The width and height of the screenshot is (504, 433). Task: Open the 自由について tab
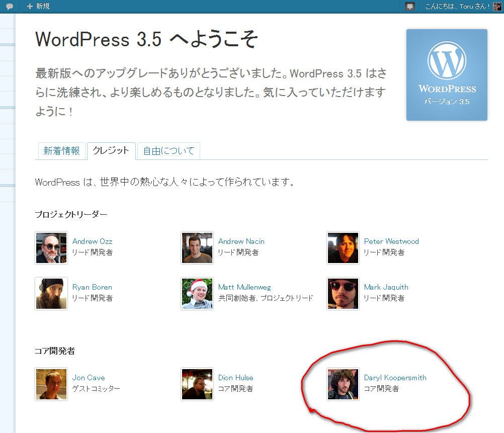tap(169, 151)
